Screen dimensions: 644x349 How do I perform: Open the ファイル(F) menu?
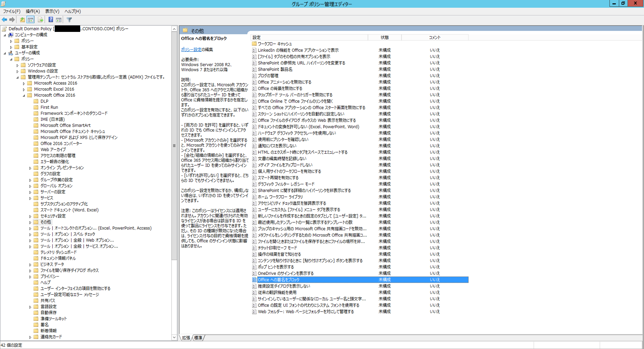pos(12,11)
